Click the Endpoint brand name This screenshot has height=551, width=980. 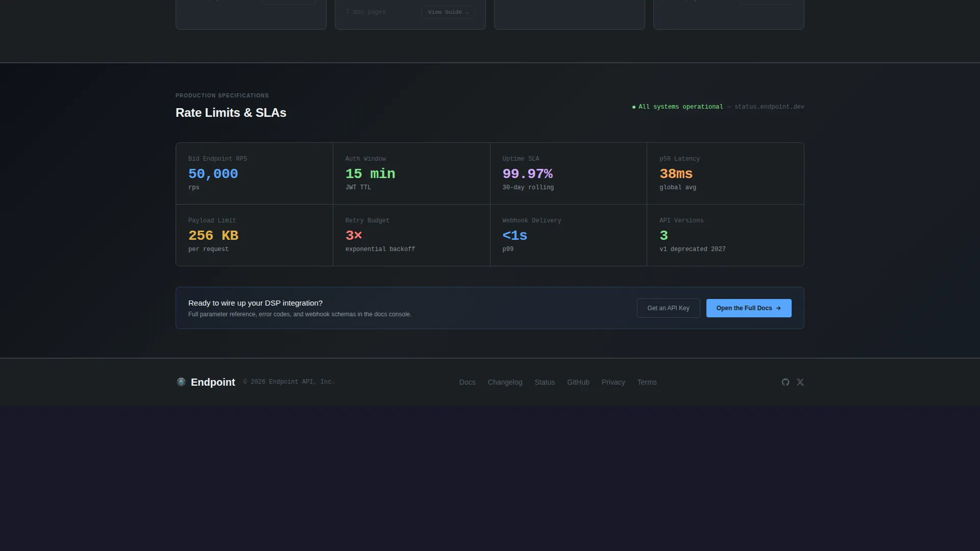[213, 382]
